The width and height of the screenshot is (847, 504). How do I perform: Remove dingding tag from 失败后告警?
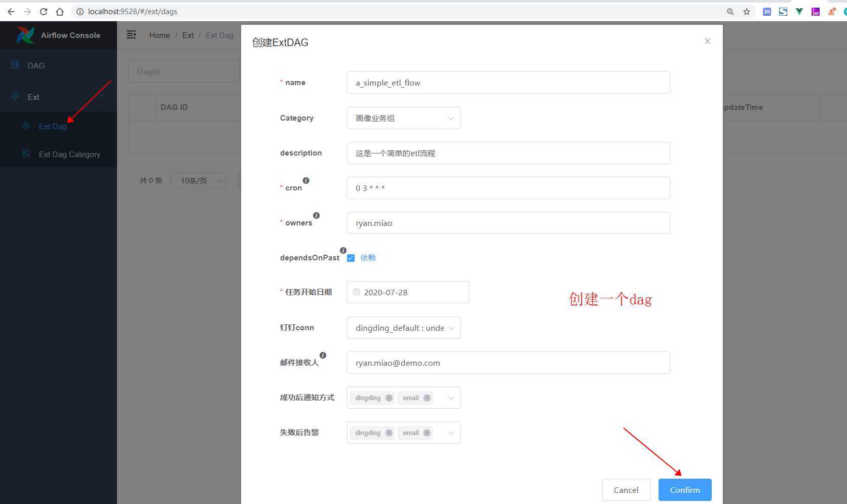[x=389, y=433]
